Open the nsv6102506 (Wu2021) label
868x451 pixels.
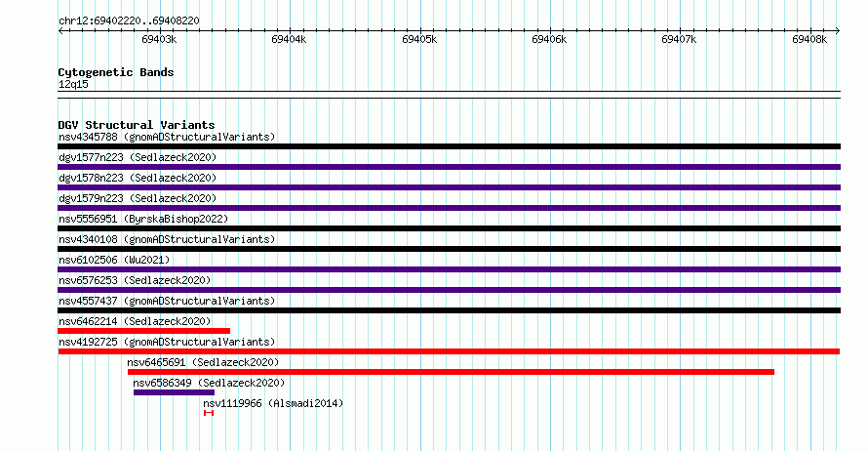pos(114,260)
